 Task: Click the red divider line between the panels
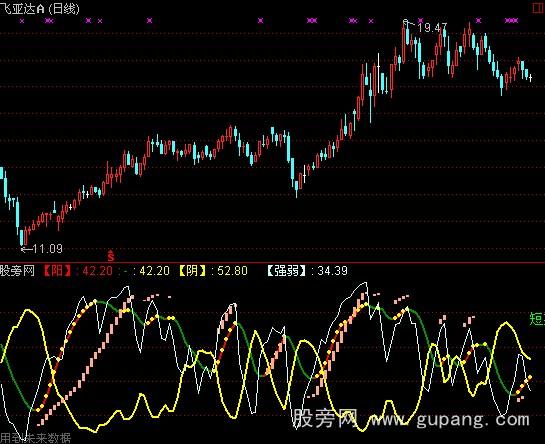tap(272, 263)
